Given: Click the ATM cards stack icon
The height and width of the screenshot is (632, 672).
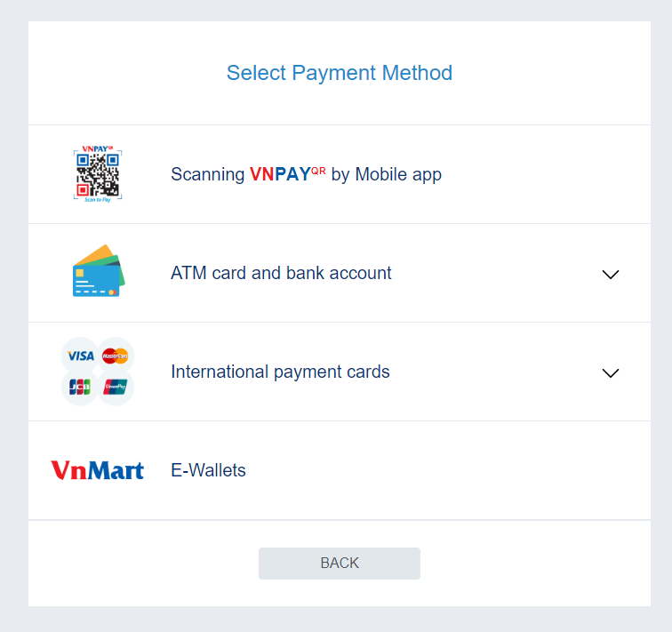Looking at the screenshot, I should tap(99, 271).
